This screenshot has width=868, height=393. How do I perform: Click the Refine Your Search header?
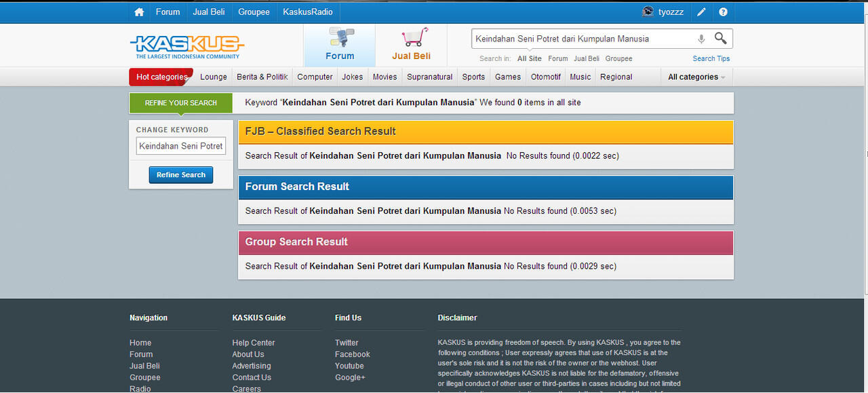(x=181, y=103)
